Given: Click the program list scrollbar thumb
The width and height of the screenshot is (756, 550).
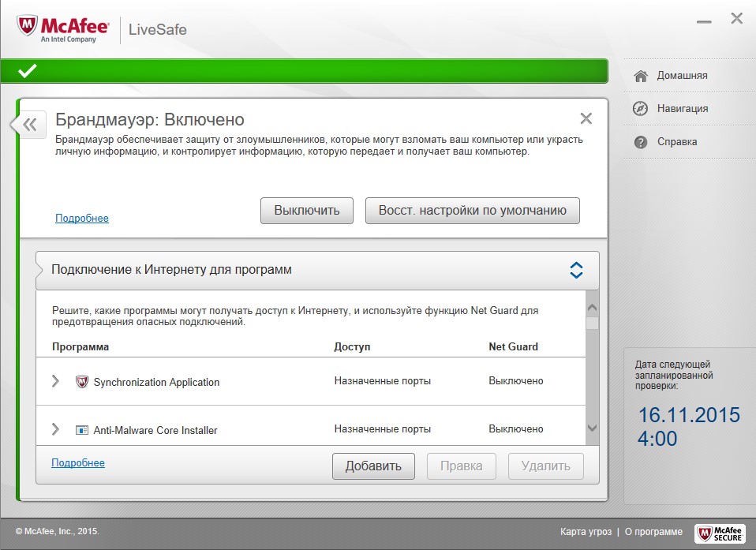Looking at the screenshot, I should 593,323.
